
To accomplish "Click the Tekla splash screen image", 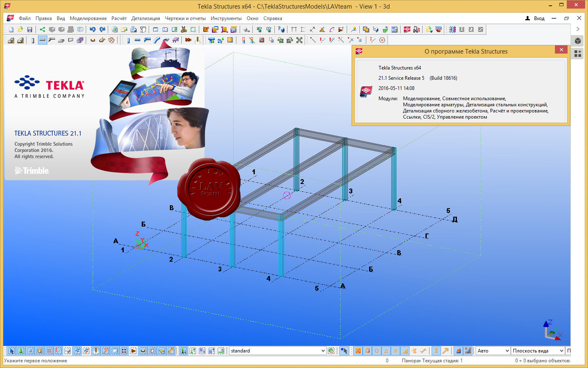I will click(105, 114).
